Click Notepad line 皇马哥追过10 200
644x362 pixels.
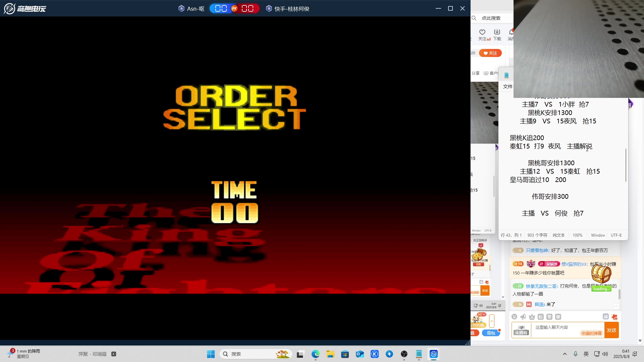pos(538,180)
